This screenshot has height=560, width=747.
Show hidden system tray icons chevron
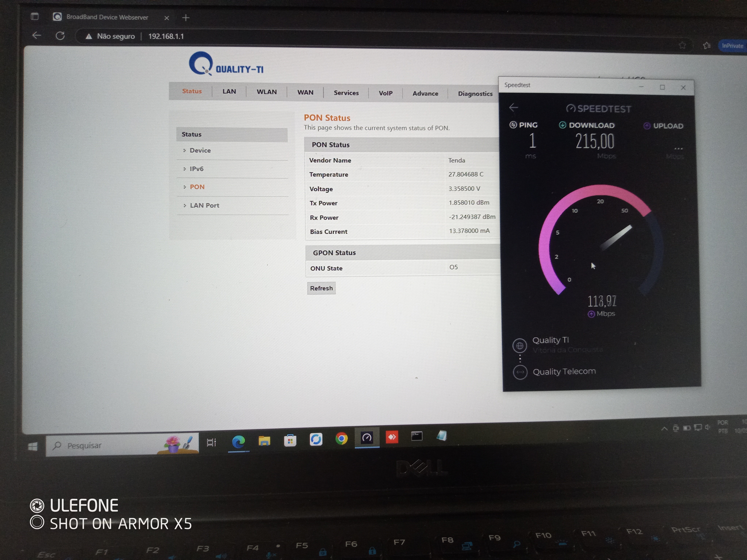pos(664,429)
